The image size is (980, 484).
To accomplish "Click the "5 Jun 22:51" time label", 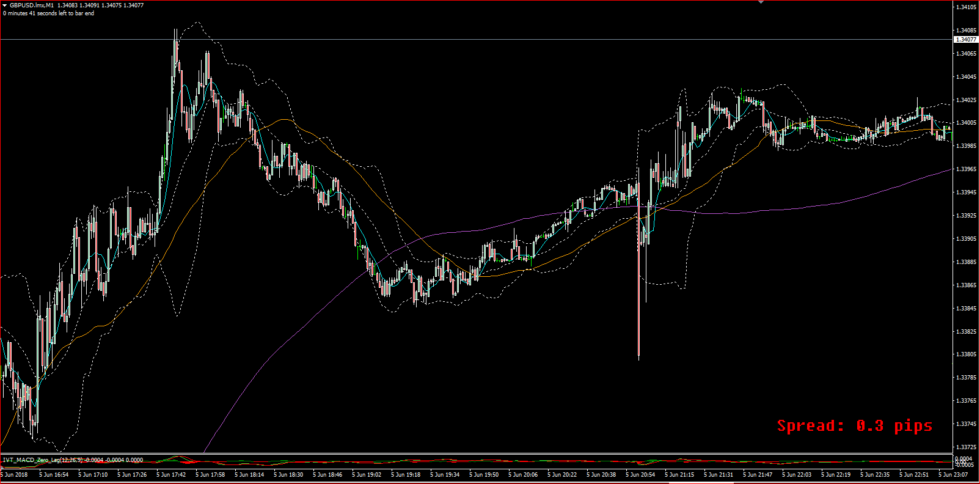I will click(914, 475).
